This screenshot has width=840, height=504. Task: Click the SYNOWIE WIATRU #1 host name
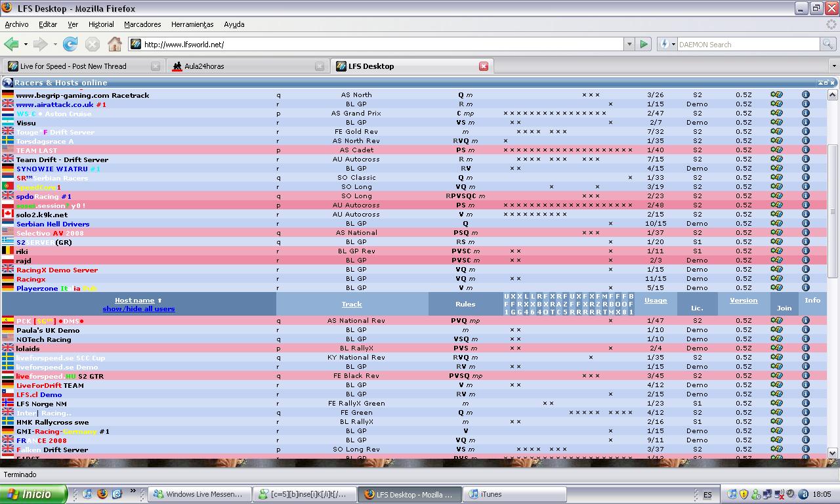pyautogui.click(x=58, y=169)
